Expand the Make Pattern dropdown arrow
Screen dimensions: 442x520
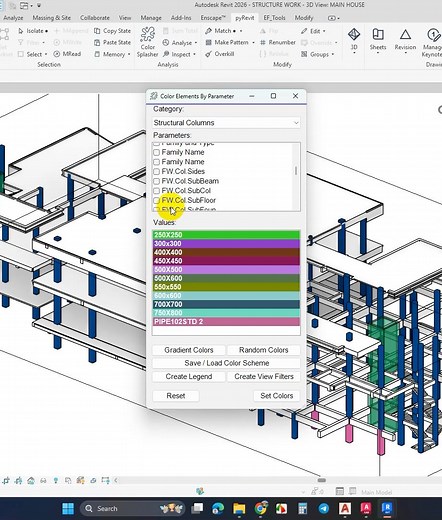tap(253, 42)
